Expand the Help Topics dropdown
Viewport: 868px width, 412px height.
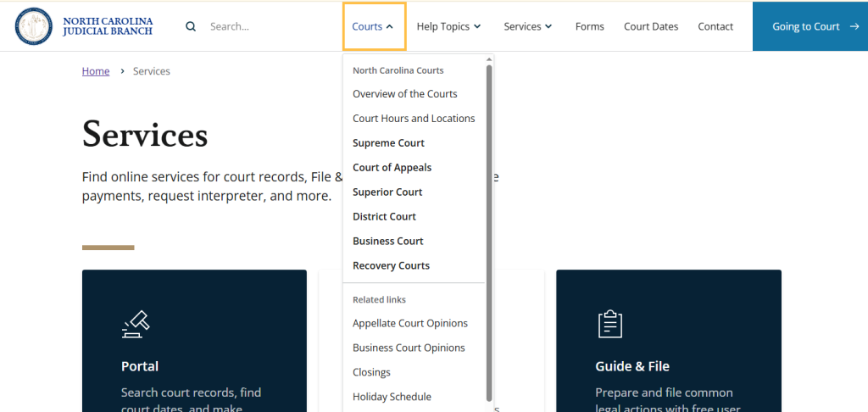[x=448, y=26]
